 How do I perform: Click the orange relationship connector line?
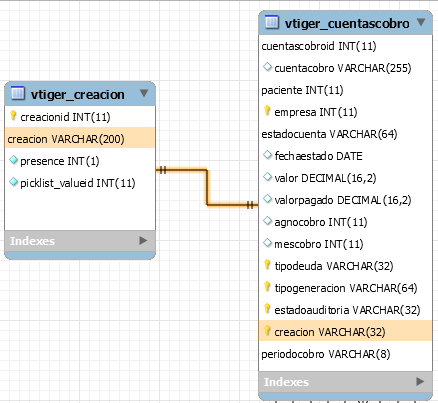tap(207, 187)
